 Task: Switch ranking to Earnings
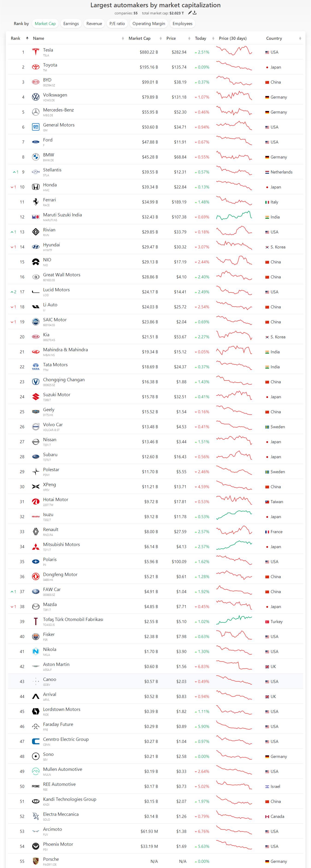click(71, 24)
